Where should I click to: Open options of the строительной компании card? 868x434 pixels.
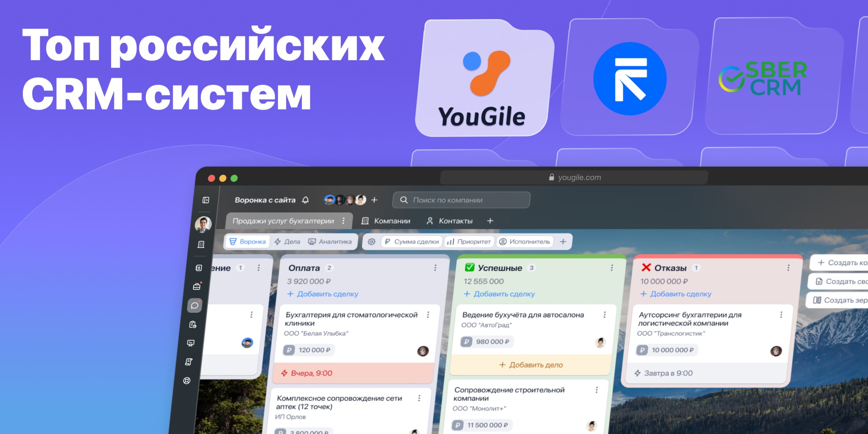pos(596,389)
